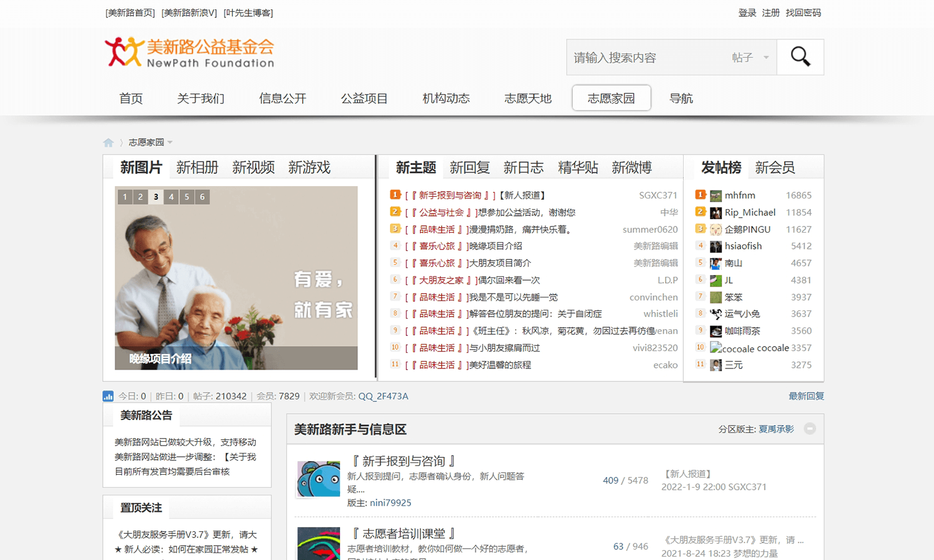Open 新手报到与咨询 forum icon
The image size is (934, 560).
(x=319, y=479)
